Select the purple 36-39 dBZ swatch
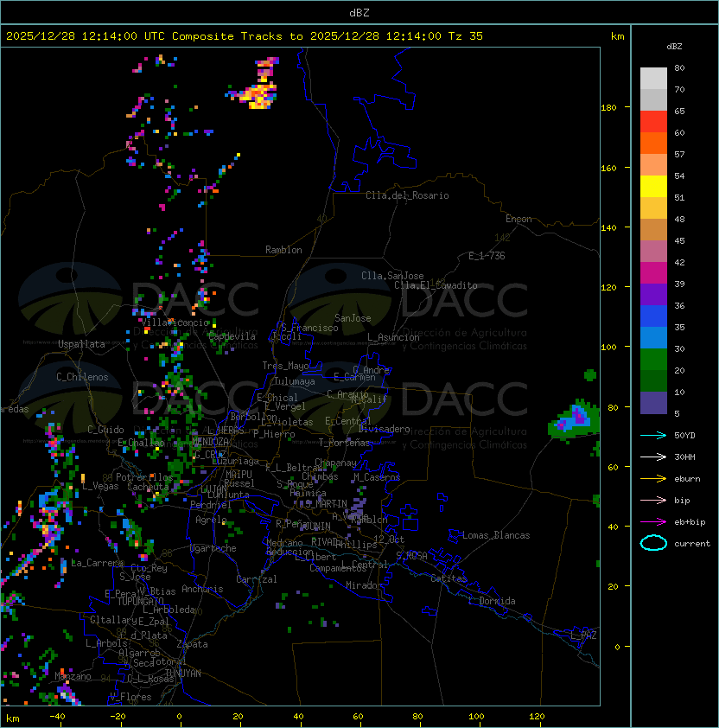The height and width of the screenshot is (728, 719). [653, 294]
